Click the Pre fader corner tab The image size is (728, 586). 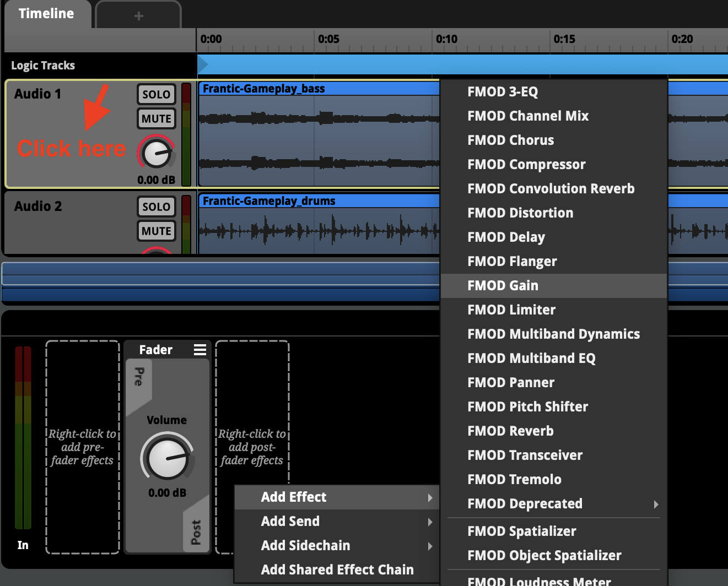coord(138,376)
